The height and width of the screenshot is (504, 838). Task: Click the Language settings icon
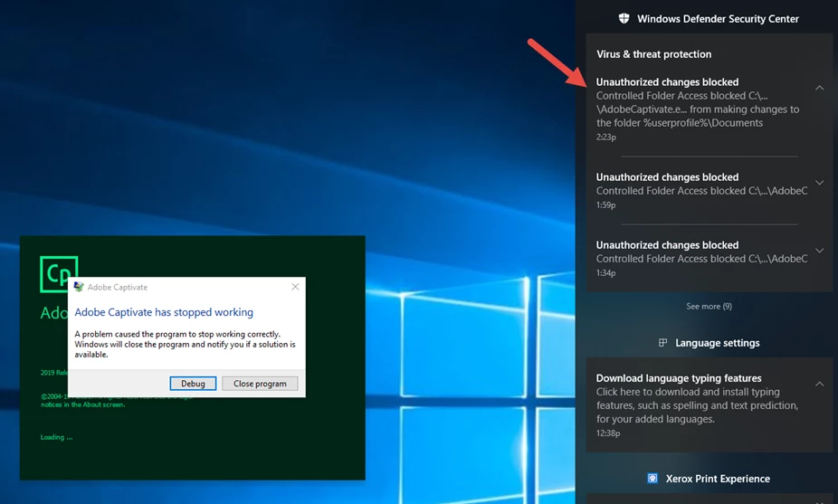[662, 343]
